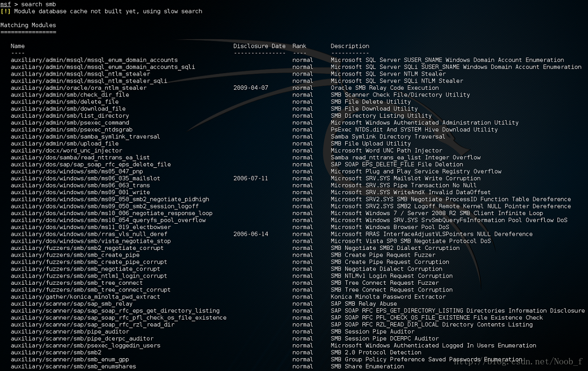Viewport: 588px width, 371px height.
Task: Click the 'Description' column header
Action: [x=350, y=46]
